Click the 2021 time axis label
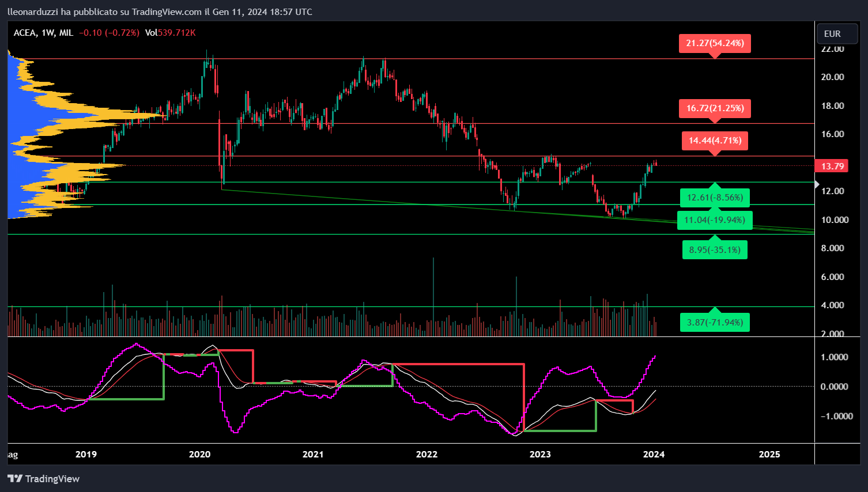868x492 pixels. tap(313, 454)
